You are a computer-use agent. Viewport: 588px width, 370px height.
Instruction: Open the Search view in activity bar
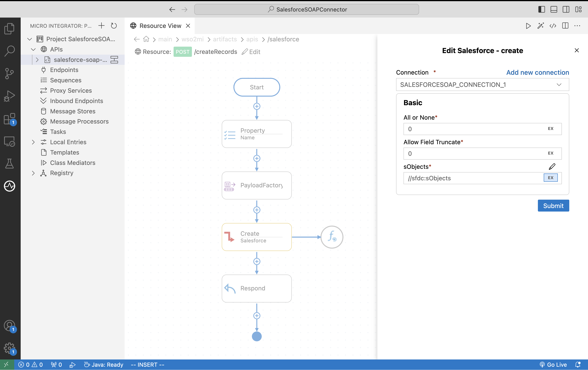point(10,51)
